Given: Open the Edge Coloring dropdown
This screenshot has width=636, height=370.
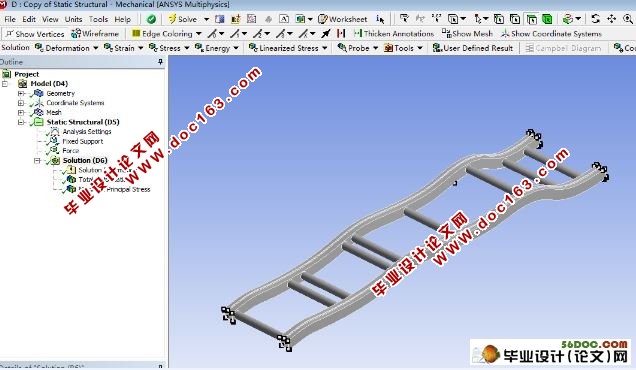Looking at the screenshot, I should click(167, 33).
